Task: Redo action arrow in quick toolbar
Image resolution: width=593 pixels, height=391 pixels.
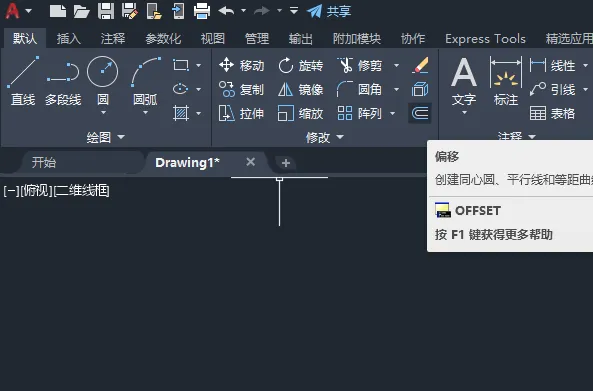Action: point(262,11)
